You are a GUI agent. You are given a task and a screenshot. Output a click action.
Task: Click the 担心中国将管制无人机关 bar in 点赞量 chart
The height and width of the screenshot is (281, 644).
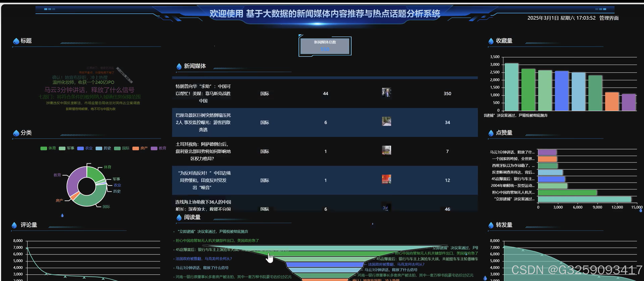point(567,192)
